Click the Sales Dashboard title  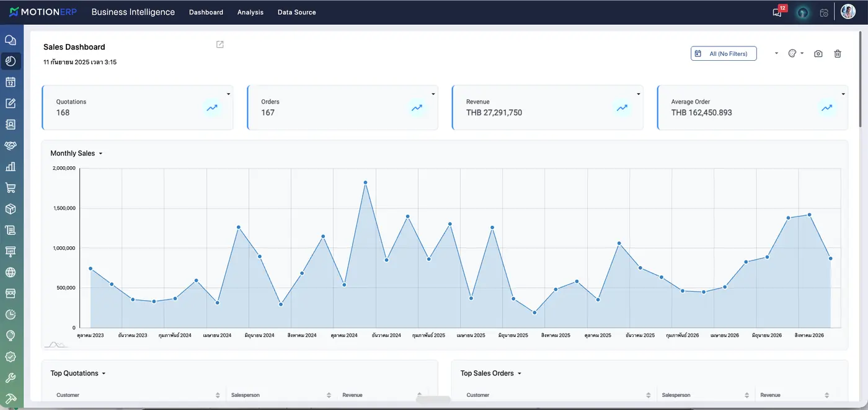click(74, 47)
